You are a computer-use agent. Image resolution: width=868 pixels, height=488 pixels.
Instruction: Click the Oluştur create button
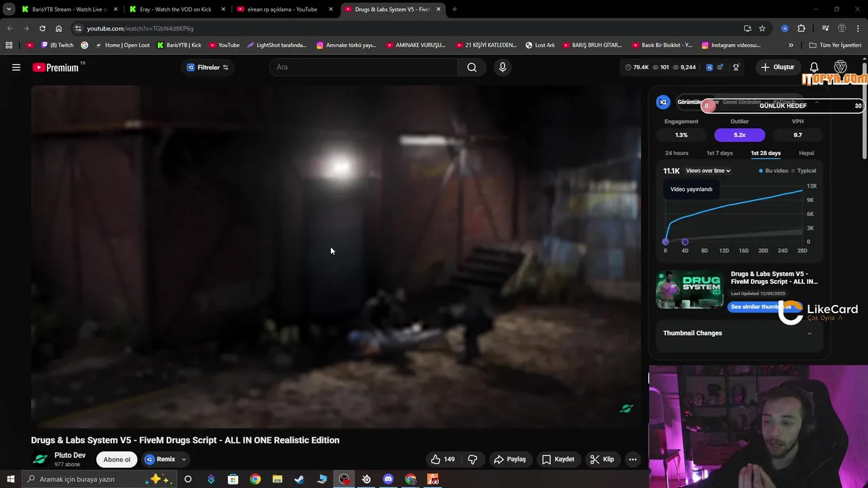pos(777,67)
